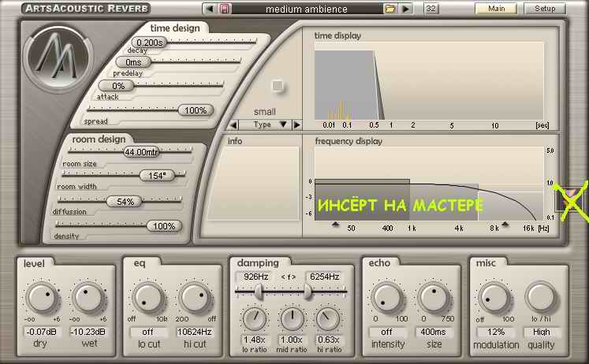Click the echo intensity value field off
The width and height of the screenshot is (589, 364).
[x=386, y=332]
